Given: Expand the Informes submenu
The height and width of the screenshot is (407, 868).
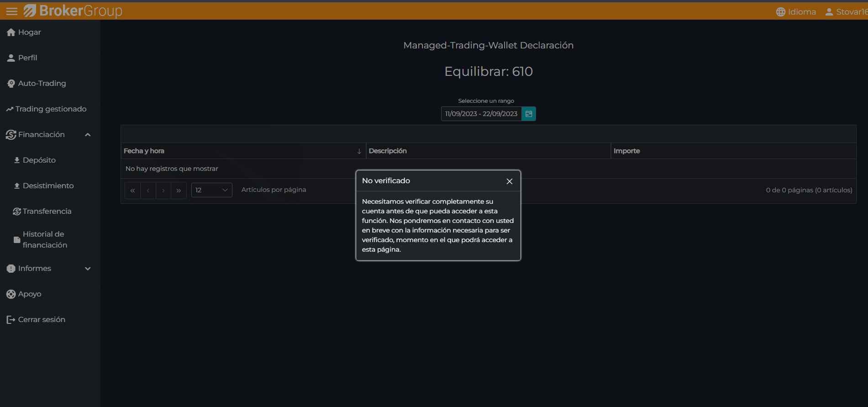Looking at the screenshot, I should coord(88,269).
